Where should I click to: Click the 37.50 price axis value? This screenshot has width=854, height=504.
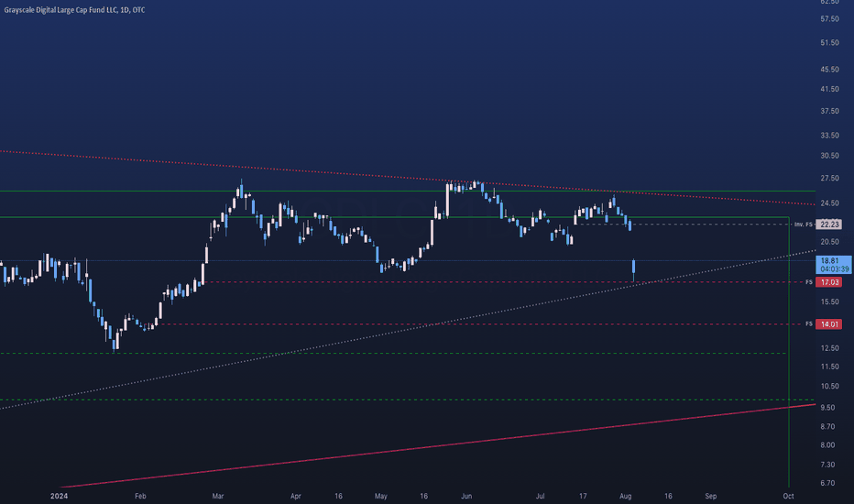[829, 111]
